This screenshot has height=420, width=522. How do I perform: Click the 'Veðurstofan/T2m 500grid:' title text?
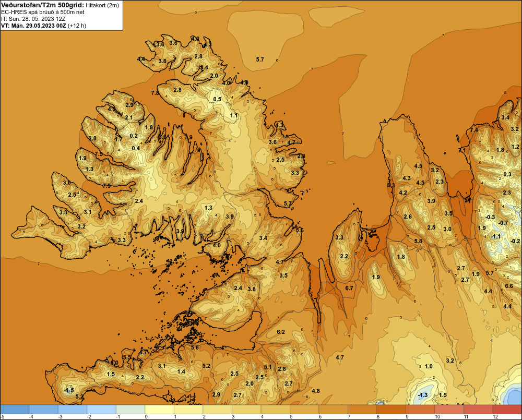coord(43,5)
